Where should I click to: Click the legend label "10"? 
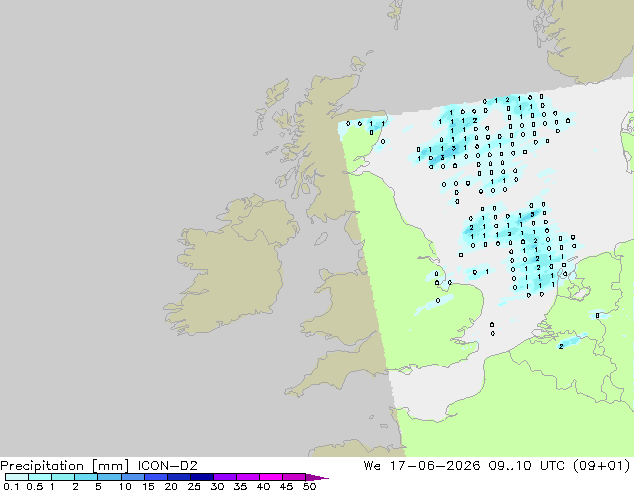click(125, 486)
